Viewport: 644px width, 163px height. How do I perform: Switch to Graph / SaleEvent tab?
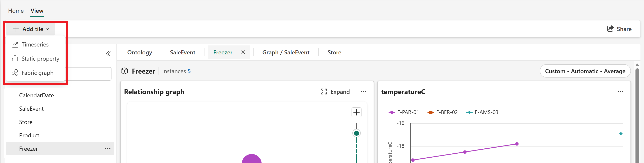pyautogui.click(x=286, y=52)
